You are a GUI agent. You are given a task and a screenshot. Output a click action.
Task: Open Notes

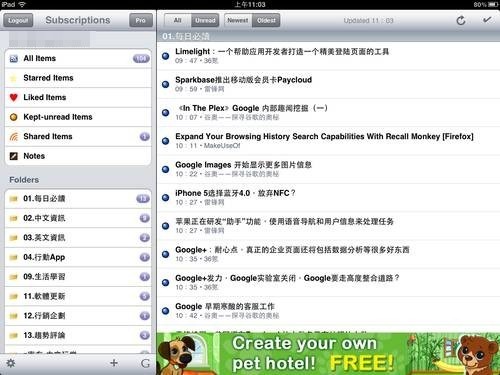(x=78, y=156)
